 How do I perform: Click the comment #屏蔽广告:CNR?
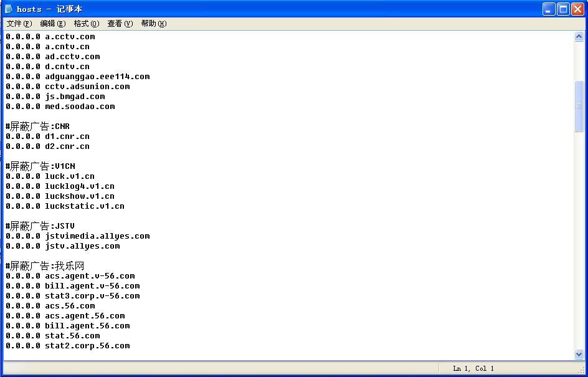(37, 126)
